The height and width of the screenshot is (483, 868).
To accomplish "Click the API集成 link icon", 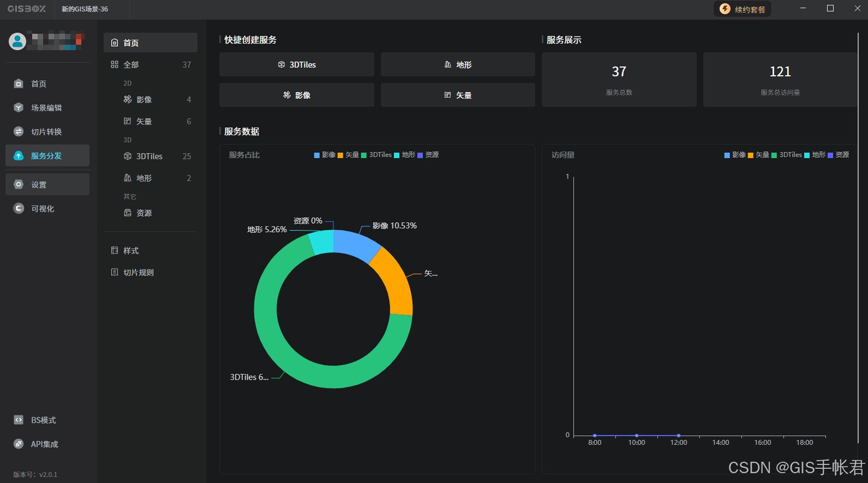I will tap(19, 444).
